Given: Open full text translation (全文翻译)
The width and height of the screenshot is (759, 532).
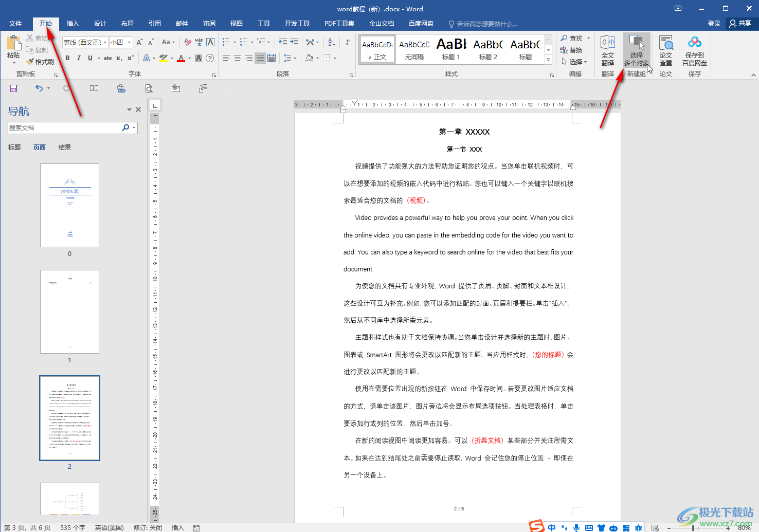Looking at the screenshot, I should [x=608, y=51].
